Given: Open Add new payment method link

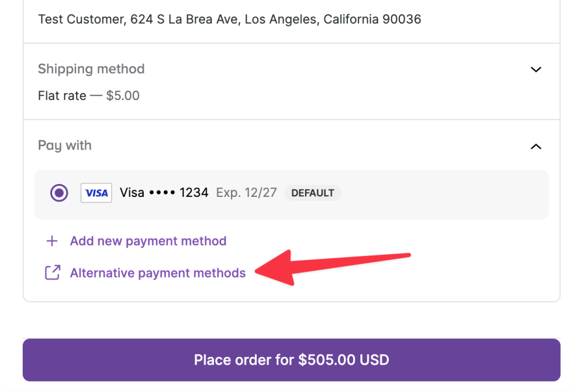Looking at the screenshot, I should tap(148, 241).
